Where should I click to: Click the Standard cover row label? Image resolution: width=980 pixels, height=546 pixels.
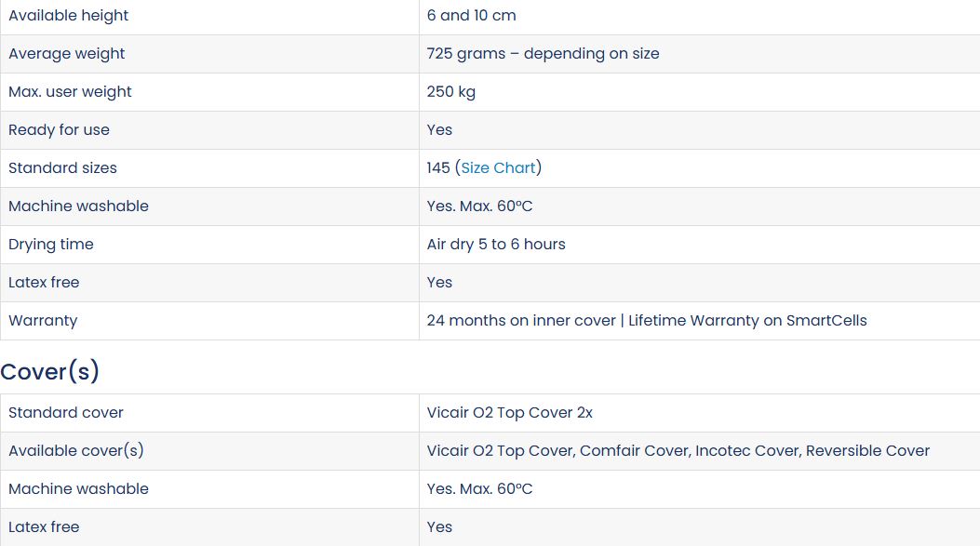tap(66, 413)
